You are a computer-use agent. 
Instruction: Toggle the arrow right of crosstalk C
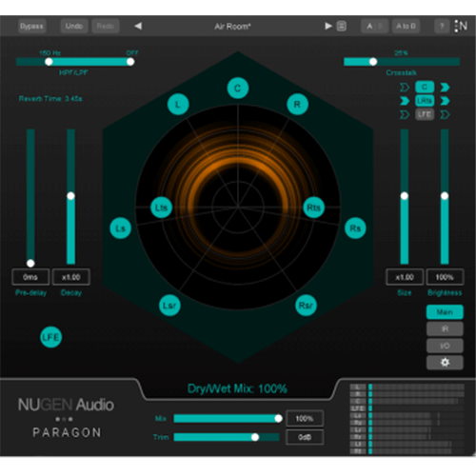[445, 87]
